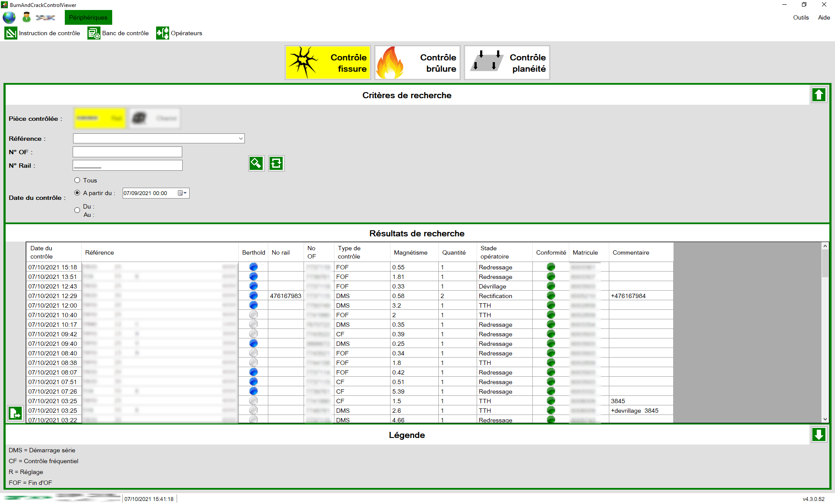The height and width of the screenshot is (504, 835).
Task: Expand the Référence dropdown
Action: click(240, 139)
